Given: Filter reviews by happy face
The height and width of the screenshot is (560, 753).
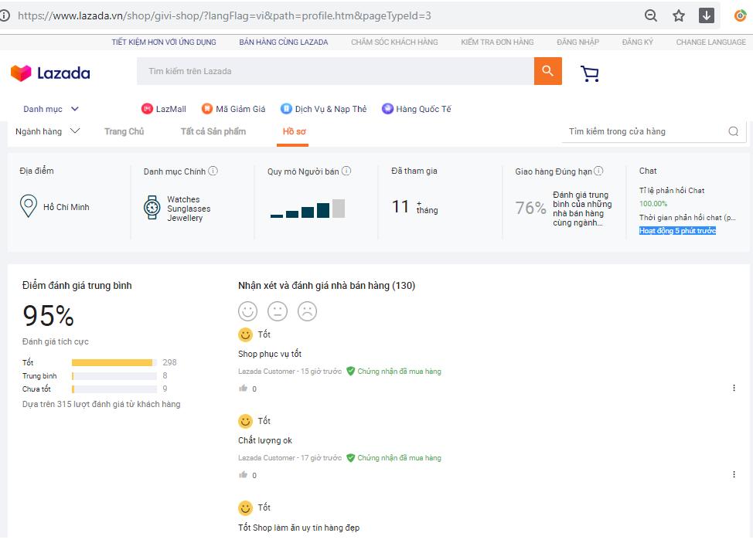Looking at the screenshot, I should pos(248,311).
